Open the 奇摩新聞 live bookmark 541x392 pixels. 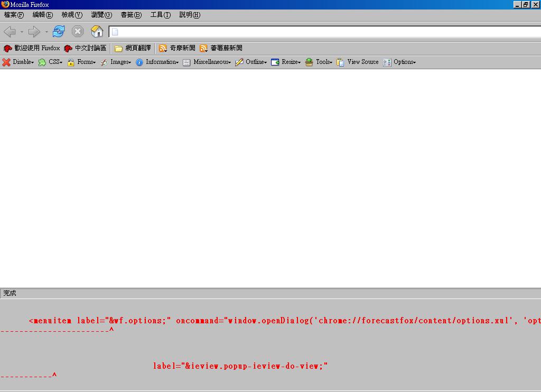(177, 48)
